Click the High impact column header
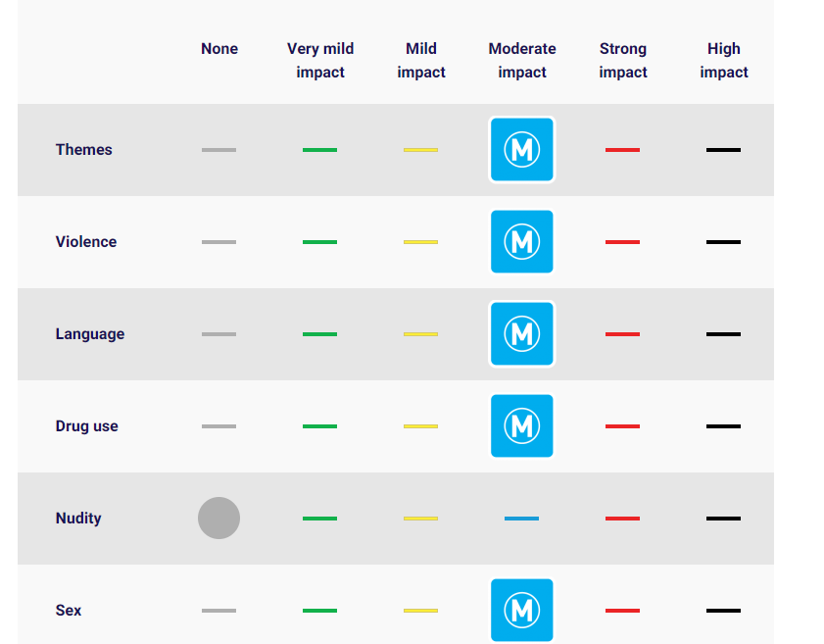Screen dimensions: 824x644 click(x=724, y=61)
